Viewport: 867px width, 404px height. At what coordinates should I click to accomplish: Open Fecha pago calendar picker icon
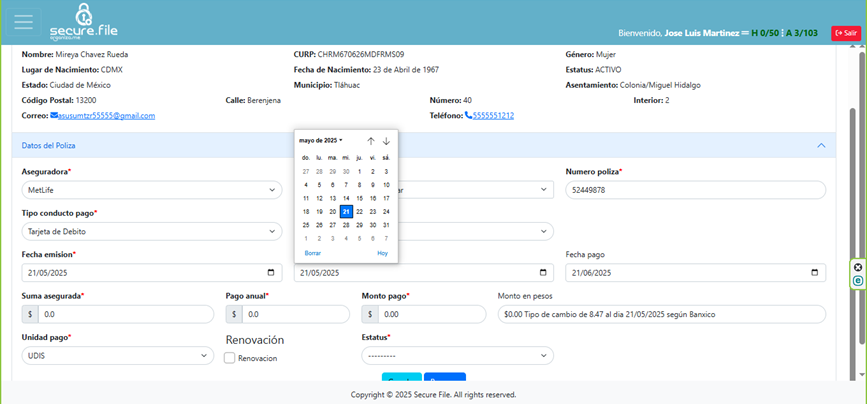[x=815, y=273]
